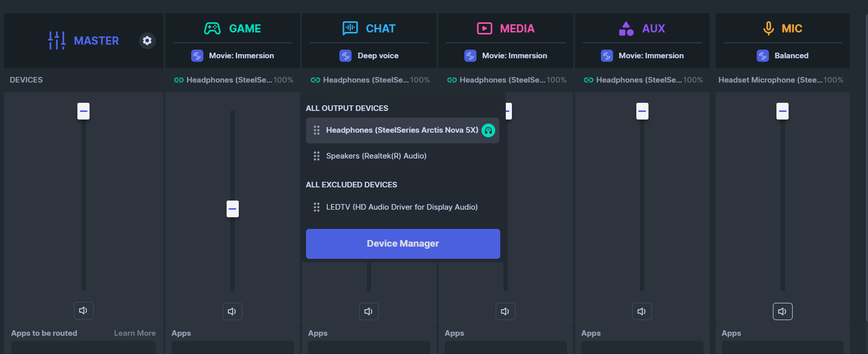This screenshot has height=354, width=868.
Task: Open Chat preset dropdown Deep voice
Action: click(369, 56)
